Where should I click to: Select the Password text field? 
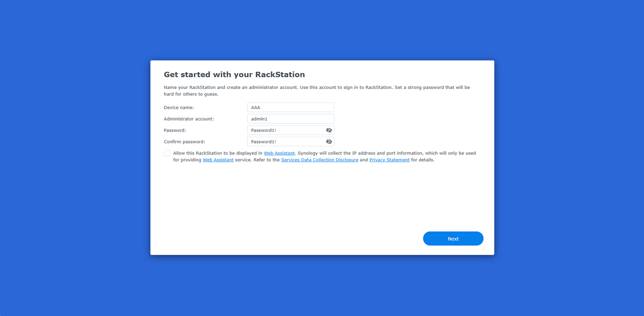point(286,130)
